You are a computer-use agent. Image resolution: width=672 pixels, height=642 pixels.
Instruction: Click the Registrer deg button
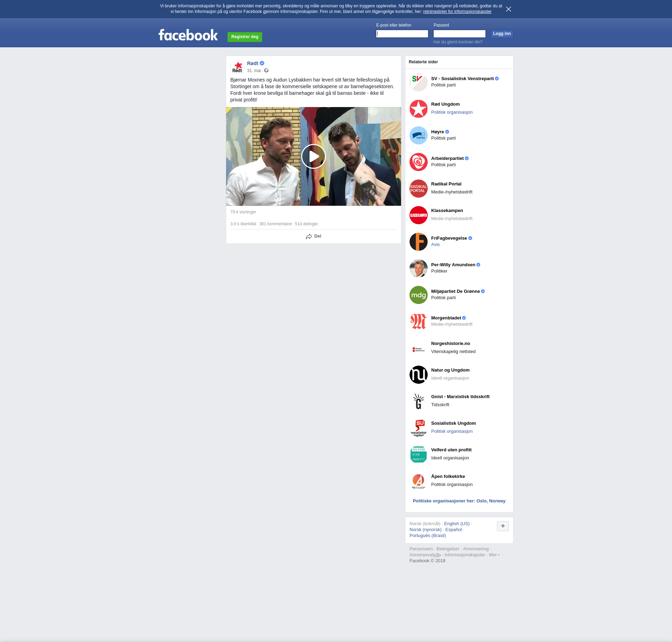(245, 37)
